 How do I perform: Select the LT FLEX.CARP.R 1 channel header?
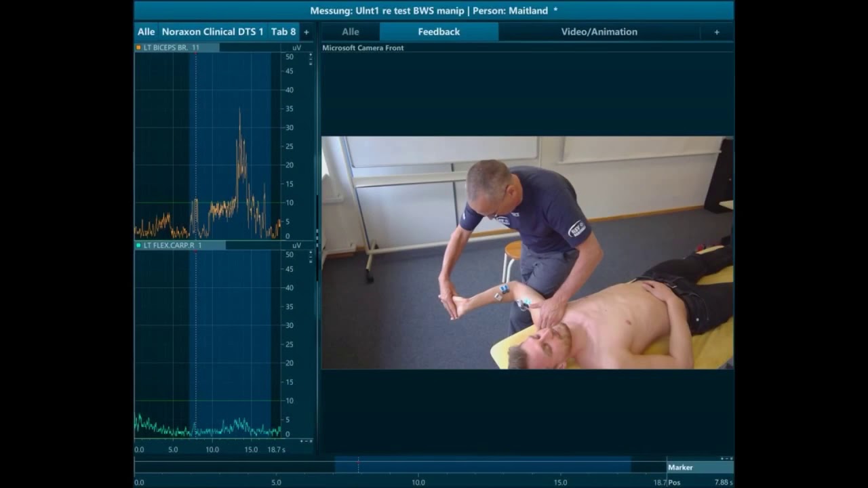pos(180,245)
